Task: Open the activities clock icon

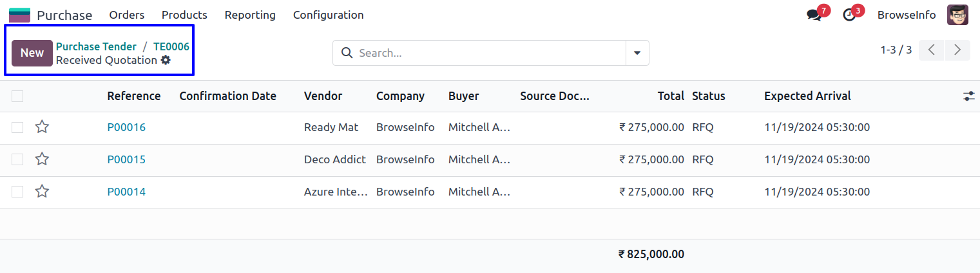Action: [849, 15]
